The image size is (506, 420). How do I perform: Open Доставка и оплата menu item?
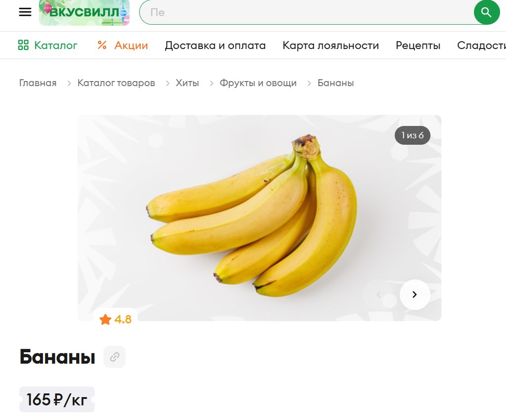tap(215, 45)
